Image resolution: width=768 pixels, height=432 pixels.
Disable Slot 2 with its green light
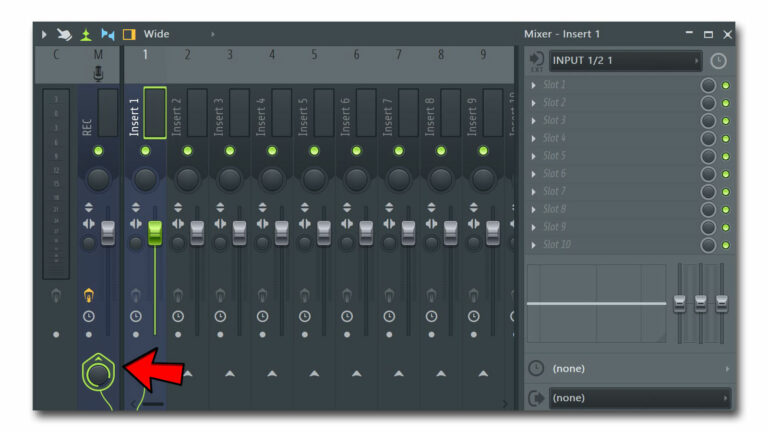726,103
